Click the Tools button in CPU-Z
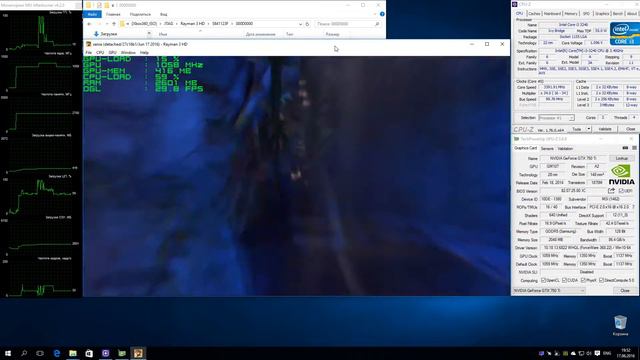The image size is (640, 360). point(576,129)
